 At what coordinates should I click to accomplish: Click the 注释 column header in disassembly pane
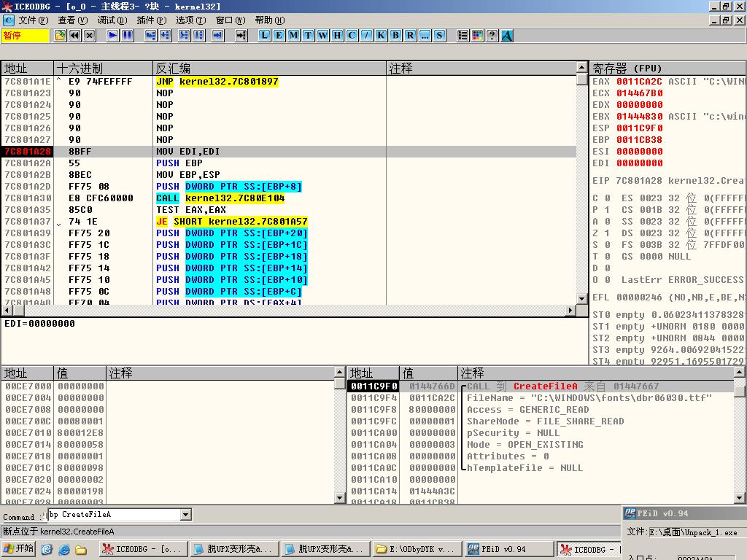tap(481, 68)
